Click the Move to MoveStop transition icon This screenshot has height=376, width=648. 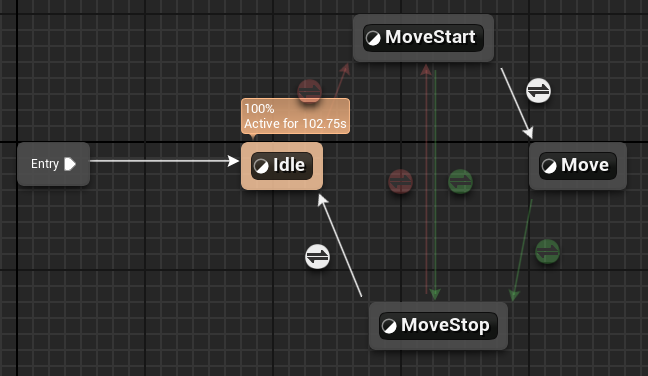[548, 251]
